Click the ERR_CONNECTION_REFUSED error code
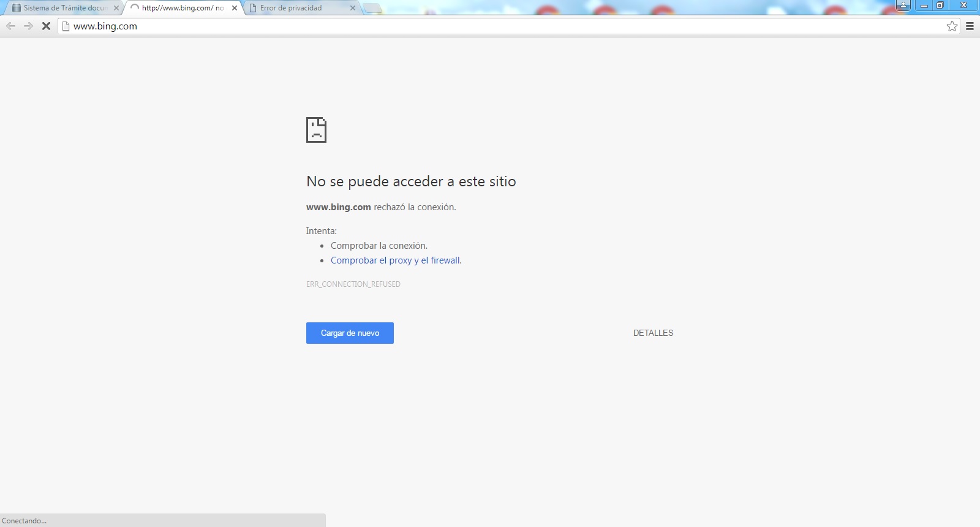Viewport: 980px width, 527px height. pos(353,284)
